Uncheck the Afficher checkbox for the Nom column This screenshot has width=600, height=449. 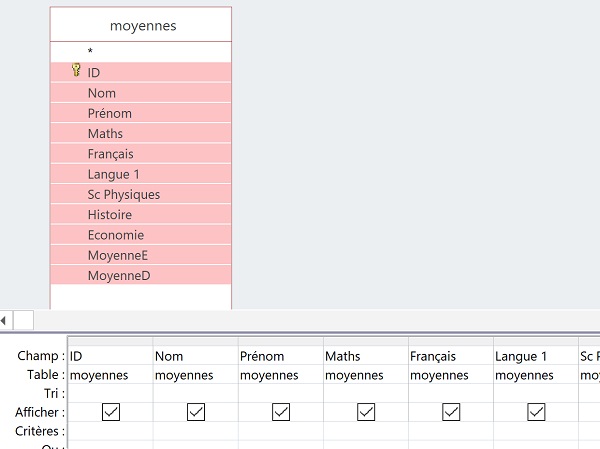196,412
